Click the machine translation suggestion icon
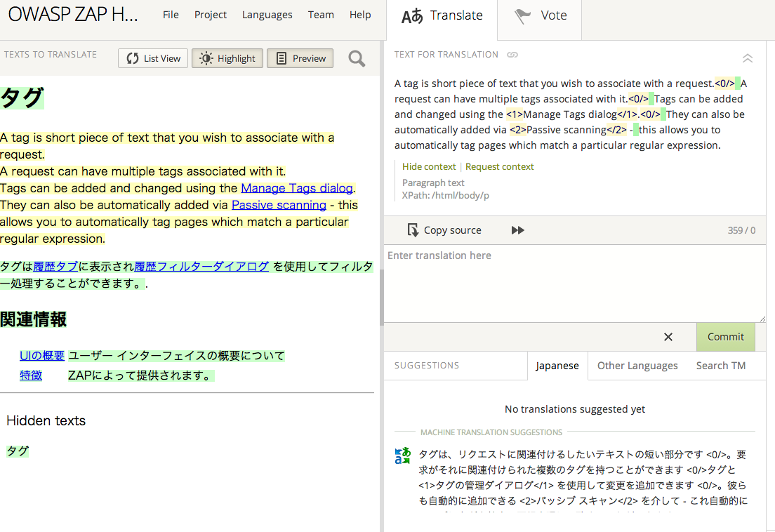This screenshot has width=775, height=532. point(403,455)
